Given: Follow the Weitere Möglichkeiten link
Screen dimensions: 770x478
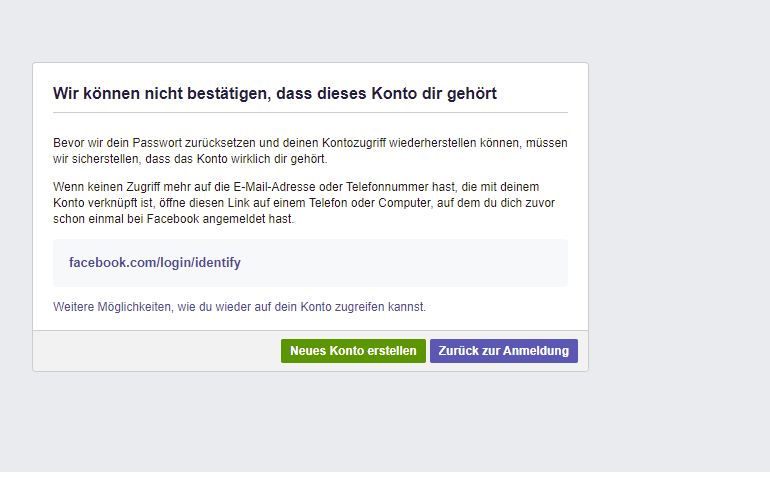Looking at the screenshot, I should click(x=239, y=307).
